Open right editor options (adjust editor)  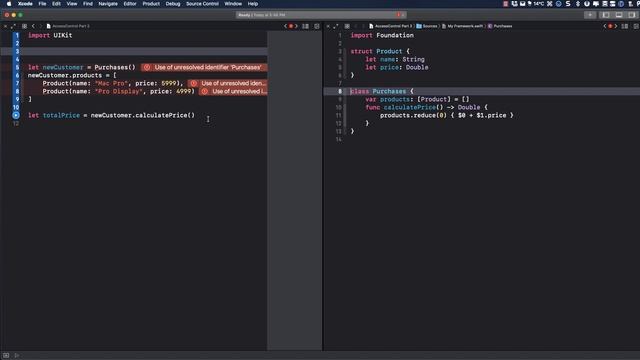625,26
